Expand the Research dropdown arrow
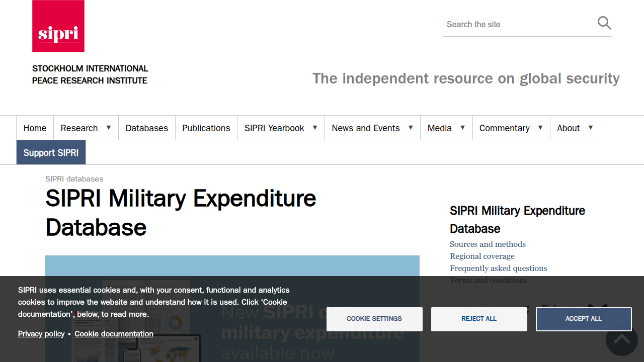 click(x=109, y=128)
